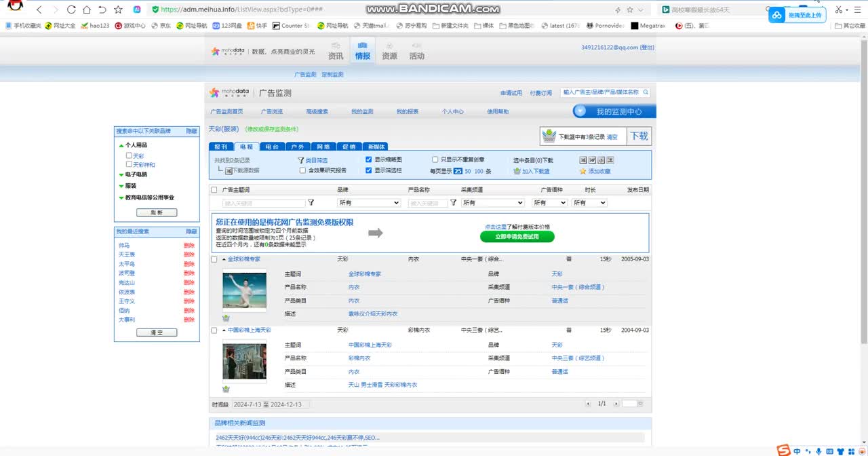Image resolution: width=868 pixels, height=456 pixels.
Task: Expand the 服装 category
Action: [x=121, y=186]
